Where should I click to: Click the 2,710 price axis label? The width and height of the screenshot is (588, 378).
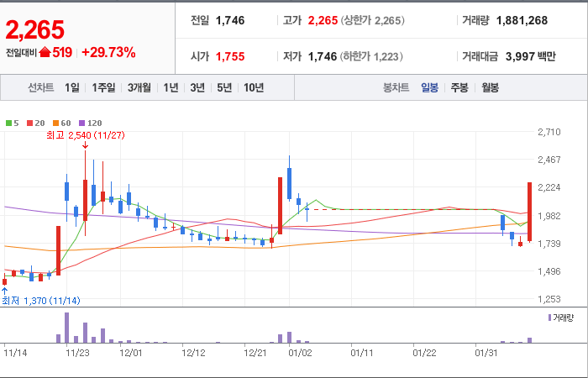[549, 132]
